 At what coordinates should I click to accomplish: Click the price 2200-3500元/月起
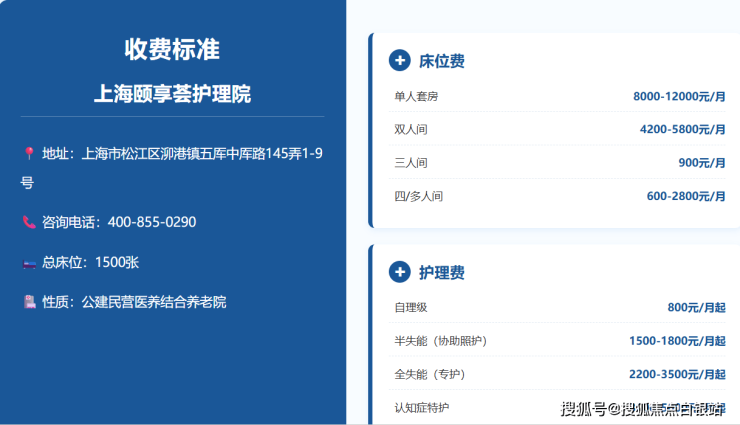[677, 375]
